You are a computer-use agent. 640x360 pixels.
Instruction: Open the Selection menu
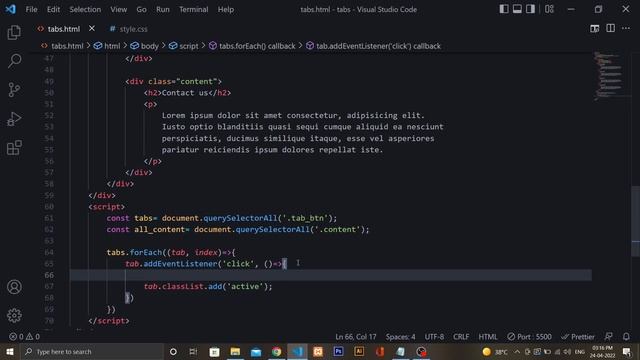85,9
